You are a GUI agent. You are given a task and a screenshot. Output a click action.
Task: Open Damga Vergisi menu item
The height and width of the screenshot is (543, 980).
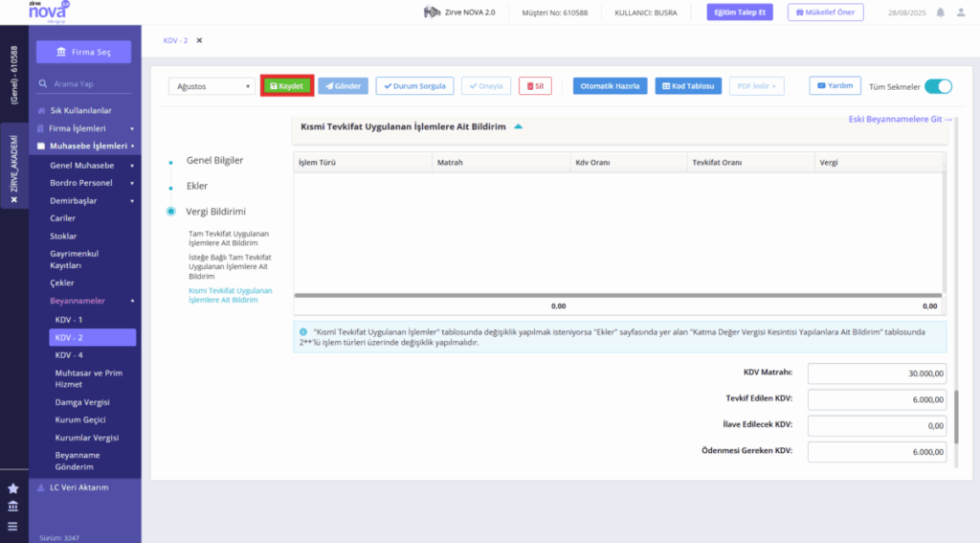[x=82, y=402]
